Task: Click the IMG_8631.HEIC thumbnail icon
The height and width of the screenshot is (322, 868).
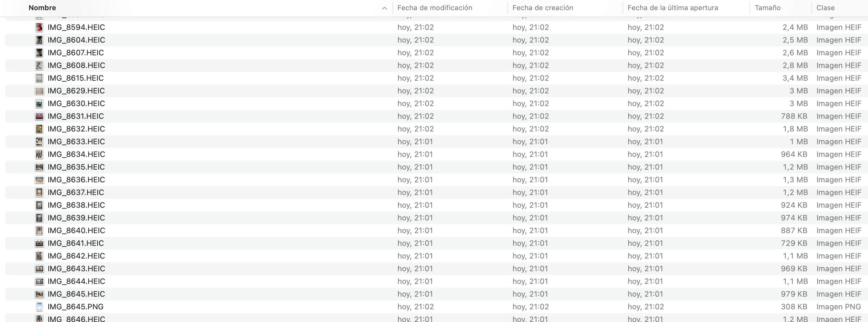Action: pyautogui.click(x=39, y=116)
